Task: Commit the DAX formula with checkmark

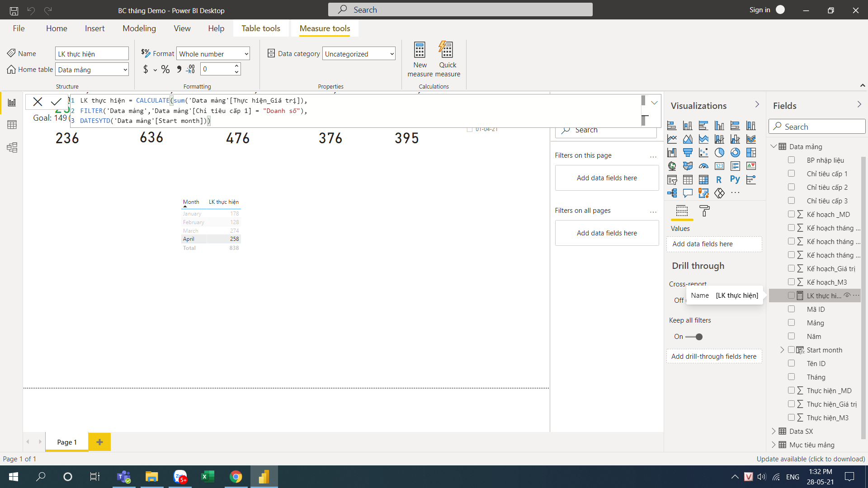Action: tap(56, 102)
